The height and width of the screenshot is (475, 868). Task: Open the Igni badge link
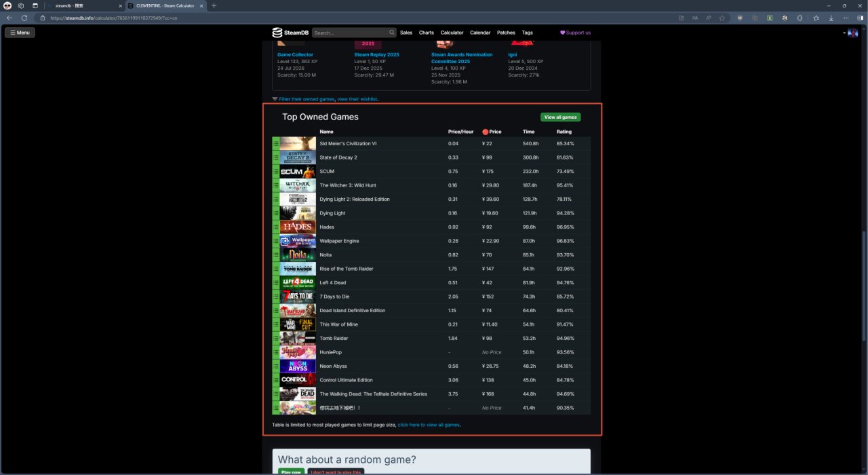pos(513,54)
